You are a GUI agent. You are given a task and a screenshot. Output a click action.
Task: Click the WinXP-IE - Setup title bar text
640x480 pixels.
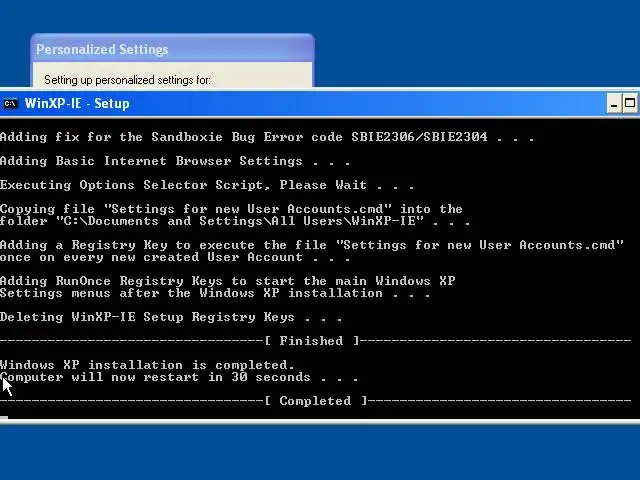click(x=77, y=103)
